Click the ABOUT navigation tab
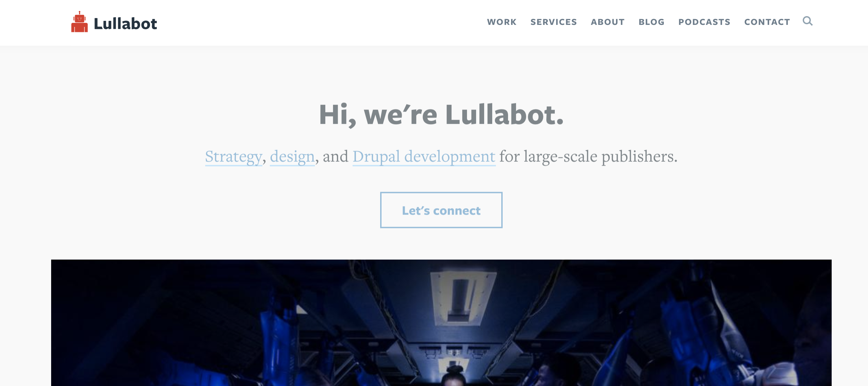This screenshot has width=868, height=386. (608, 22)
